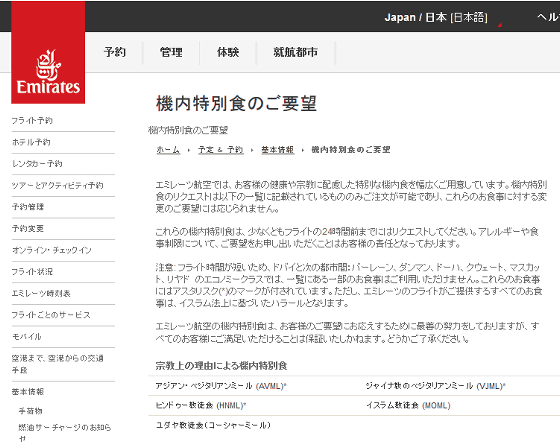Select 燃油サーチャージのお知らせ sub-item
The image size is (560, 442).
pos(65,432)
